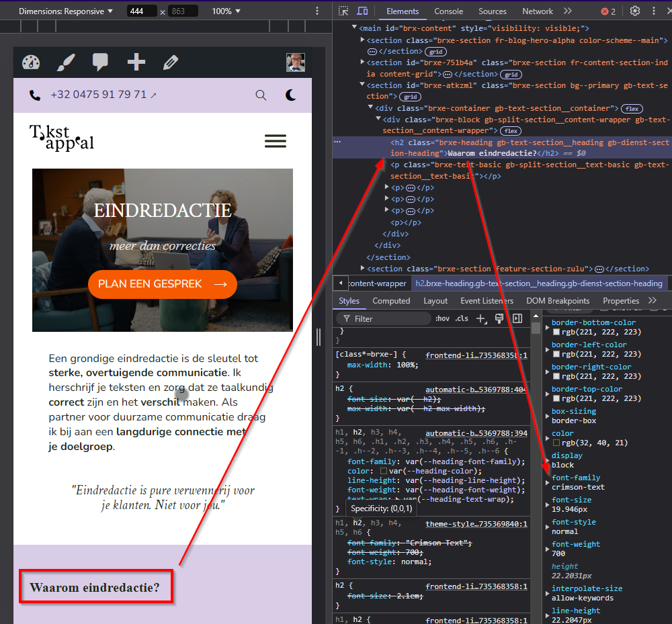Open the theme-style…735369840:1 stylesheet link

pyautogui.click(x=476, y=524)
